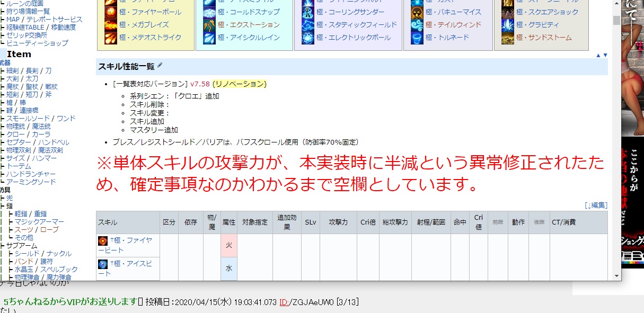The height and width of the screenshot is (313, 644).
Task: Click the Meteor Strike (極・メテオストライク) skill icon
Action: pos(110,38)
